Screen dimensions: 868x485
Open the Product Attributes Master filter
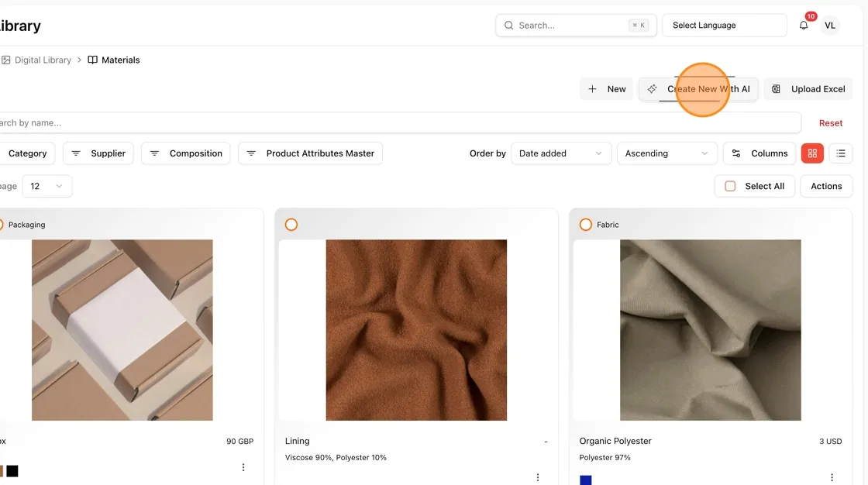coord(310,153)
